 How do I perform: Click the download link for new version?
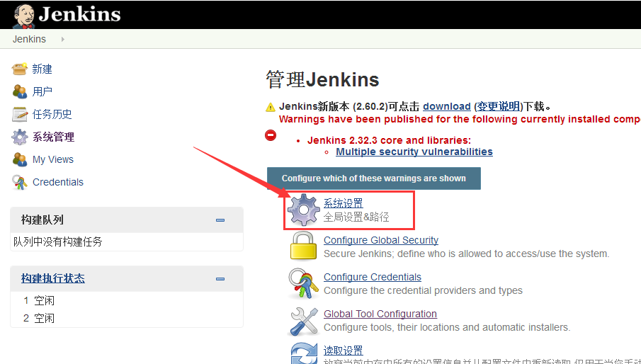click(x=447, y=107)
